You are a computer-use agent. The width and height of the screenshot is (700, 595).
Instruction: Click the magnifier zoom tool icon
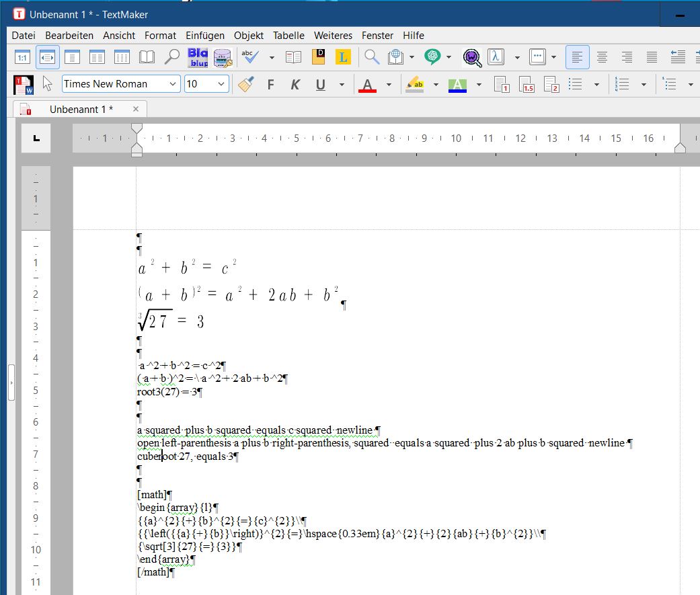click(172, 58)
